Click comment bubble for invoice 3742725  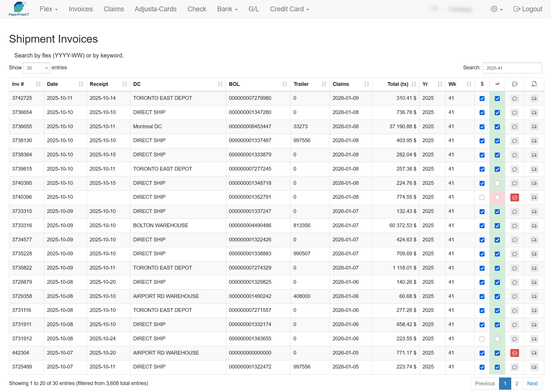coord(514,99)
